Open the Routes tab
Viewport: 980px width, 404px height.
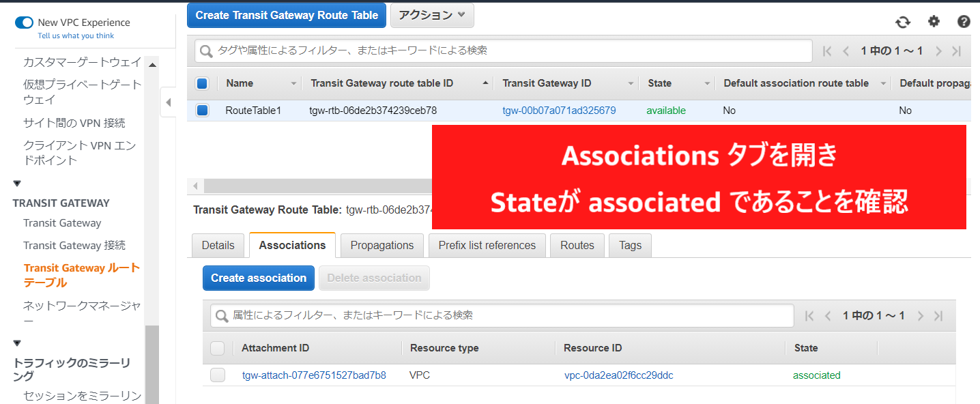tap(577, 246)
